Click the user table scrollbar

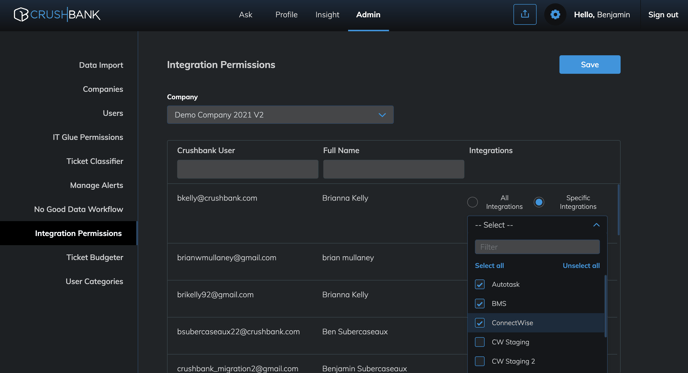[619, 210]
